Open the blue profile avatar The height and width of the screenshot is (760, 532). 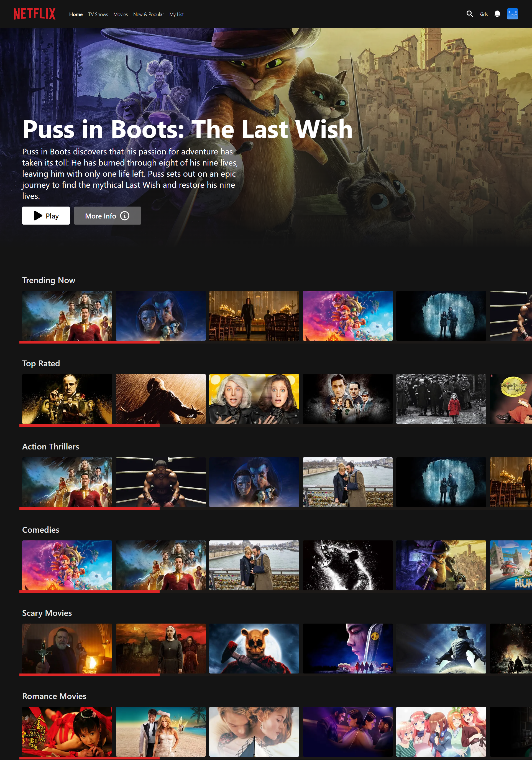pyautogui.click(x=512, y=14)
